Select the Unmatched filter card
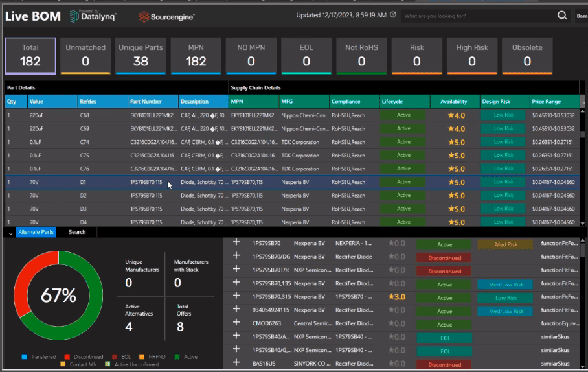 85,56
